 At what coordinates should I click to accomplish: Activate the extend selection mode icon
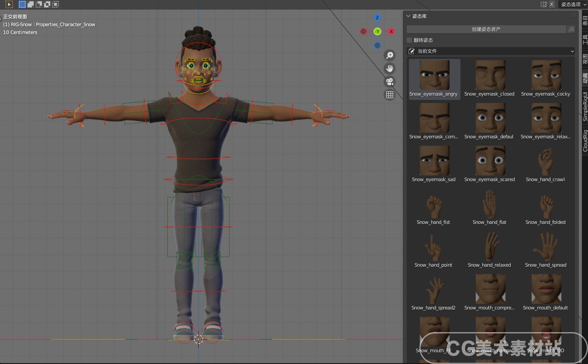point(30,4)
